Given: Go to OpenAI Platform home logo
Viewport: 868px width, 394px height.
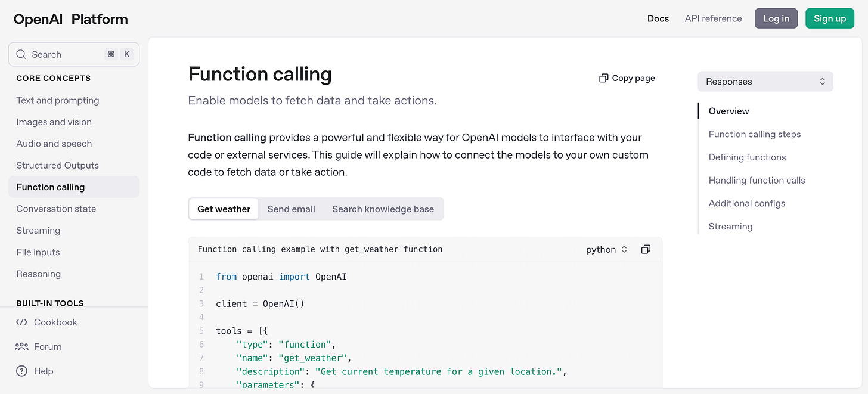Looking at the screenshot, I should [x=70, y=19].
